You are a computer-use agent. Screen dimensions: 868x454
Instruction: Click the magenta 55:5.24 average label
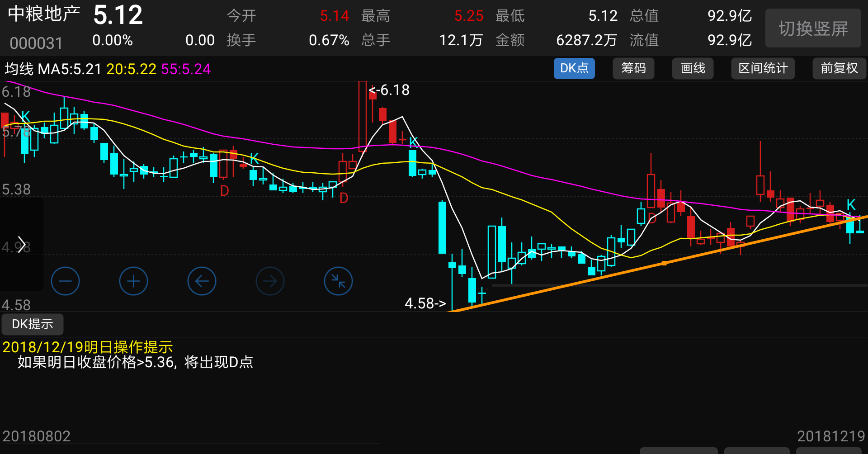[186, 69]
